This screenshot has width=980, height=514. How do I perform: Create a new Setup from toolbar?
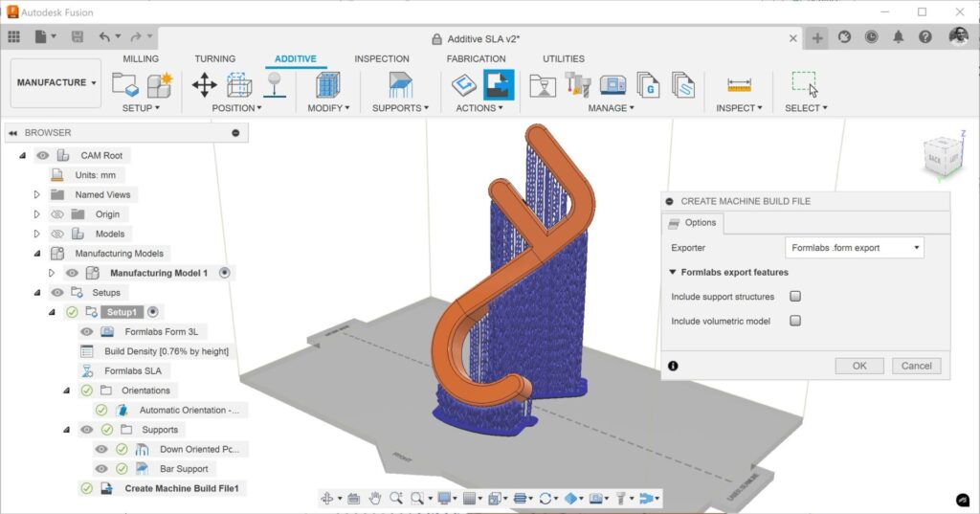[x=125, y=84]
